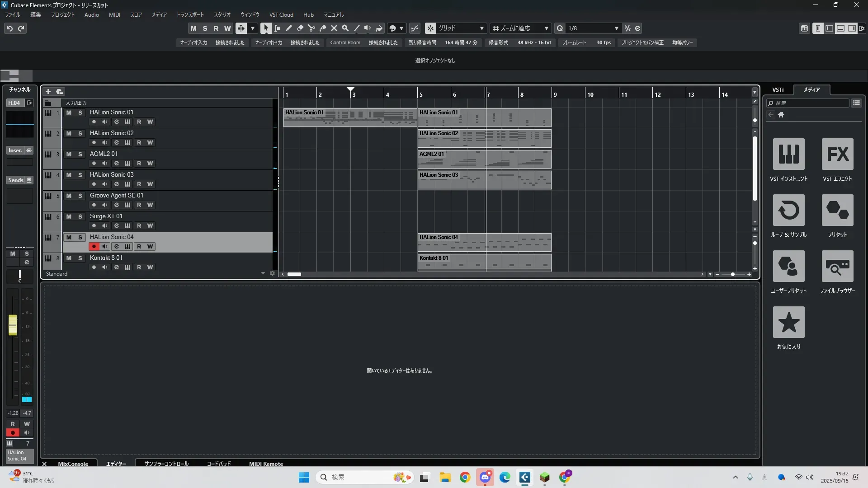Mute the Groove Agent SE 01 track
Viewport: 868px width, 488px height.
tap(69, 196)
